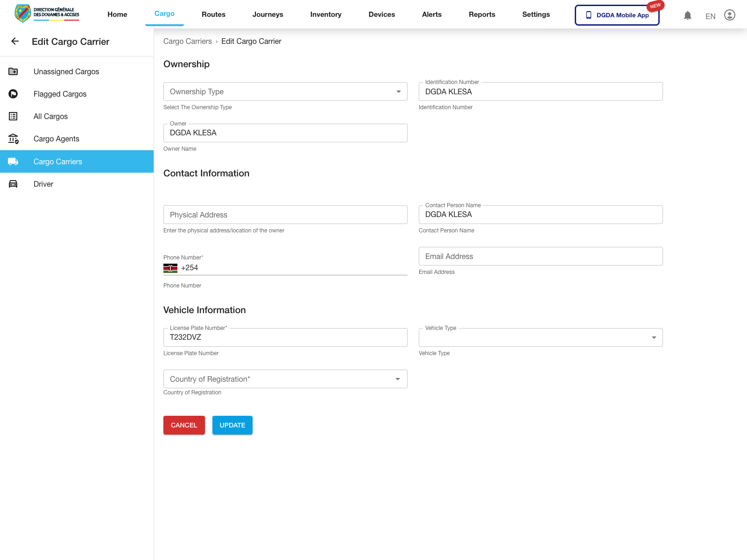Click the Flagged Cargos flag icon
The height and width of the screenshot is (560, 747).
click(13, 94)
